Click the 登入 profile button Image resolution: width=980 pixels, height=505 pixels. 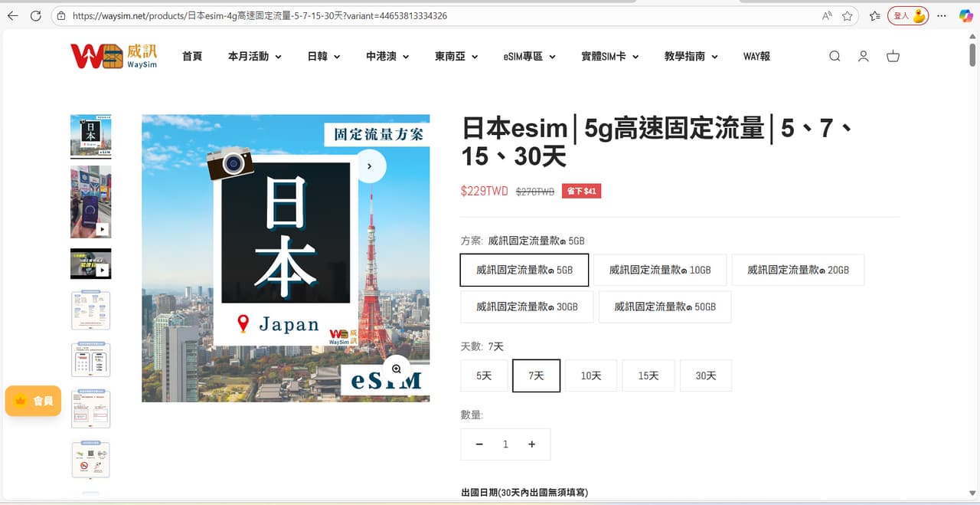pyautogui.click(x=908, y=15)
